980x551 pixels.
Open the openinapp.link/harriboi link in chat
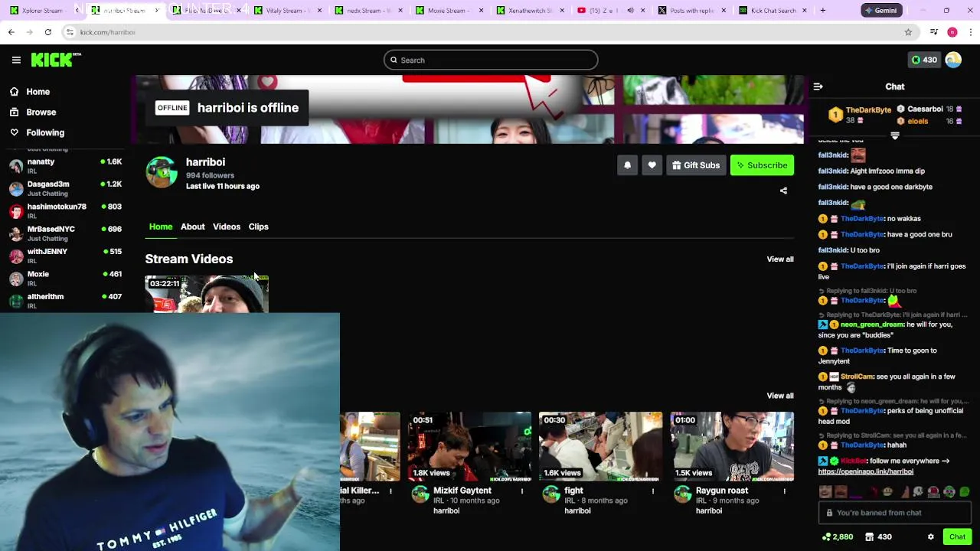(x=865, y=471)
